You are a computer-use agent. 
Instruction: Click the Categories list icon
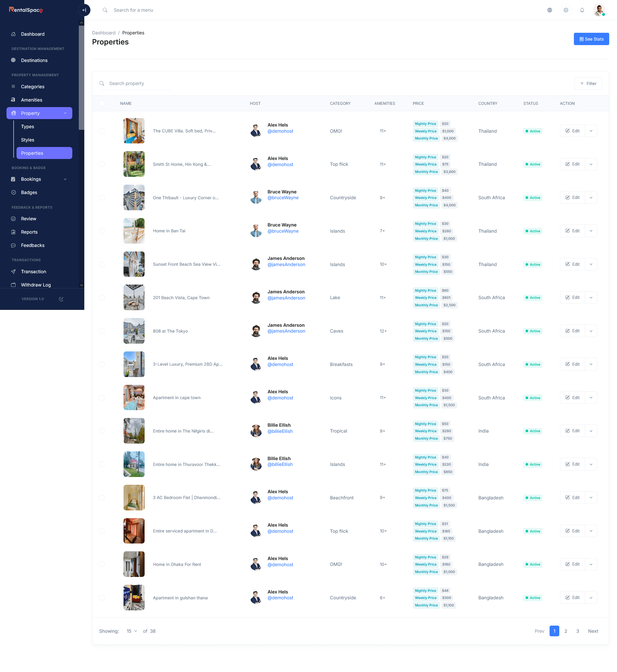pyautogui.click(x=13, y=87)
